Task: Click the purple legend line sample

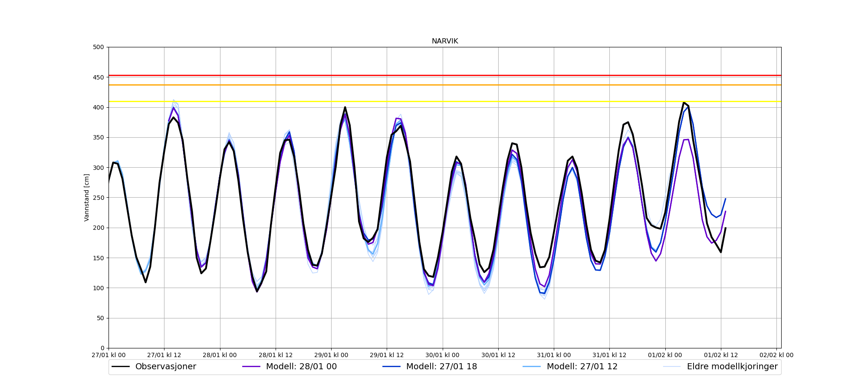Action: 251,367
